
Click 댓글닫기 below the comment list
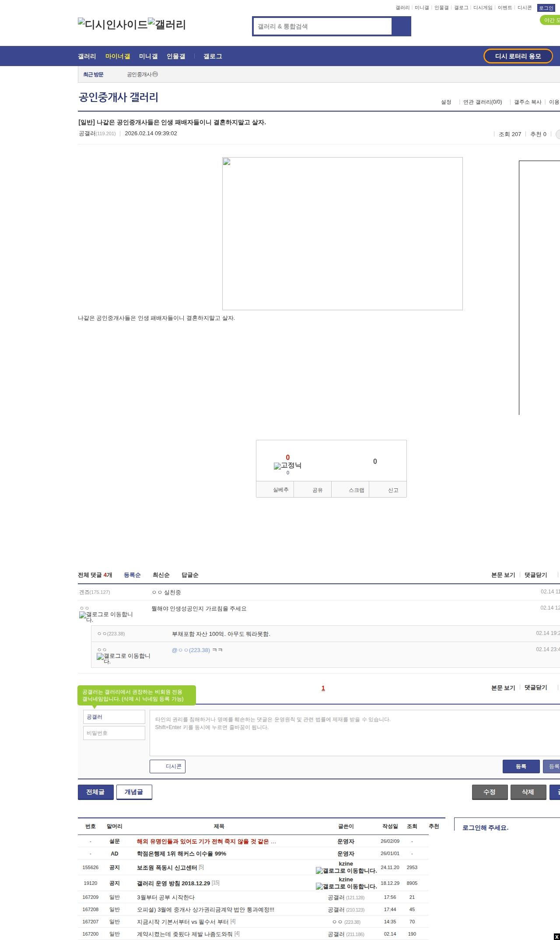coord(536,688)
